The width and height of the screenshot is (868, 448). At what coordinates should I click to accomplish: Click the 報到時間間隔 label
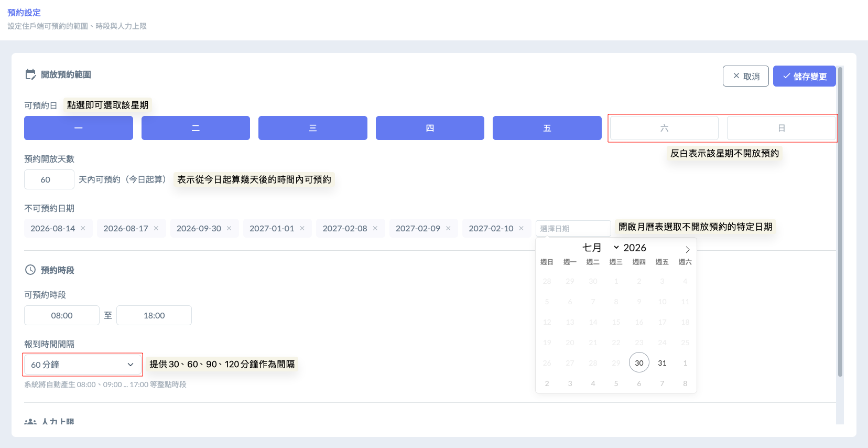(49, 344)
